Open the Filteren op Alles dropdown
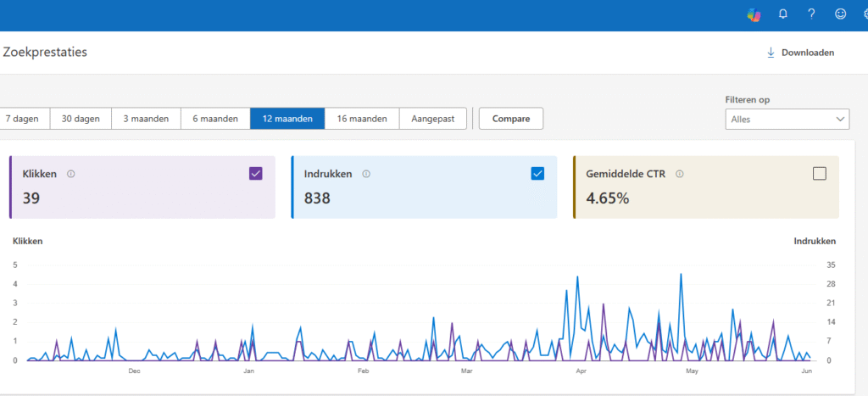The image size is (868, 396). pos(787,119)
